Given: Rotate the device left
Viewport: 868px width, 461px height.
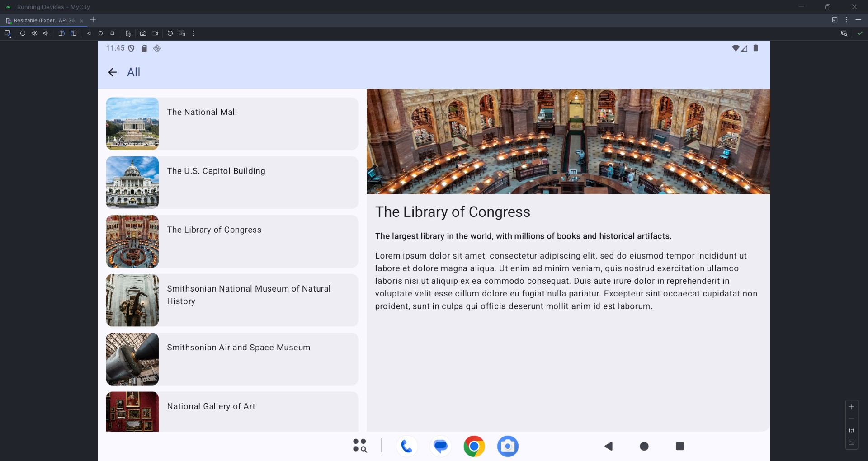Looking at the screenshot, I should pyautogui.click(x=61, y=33).
